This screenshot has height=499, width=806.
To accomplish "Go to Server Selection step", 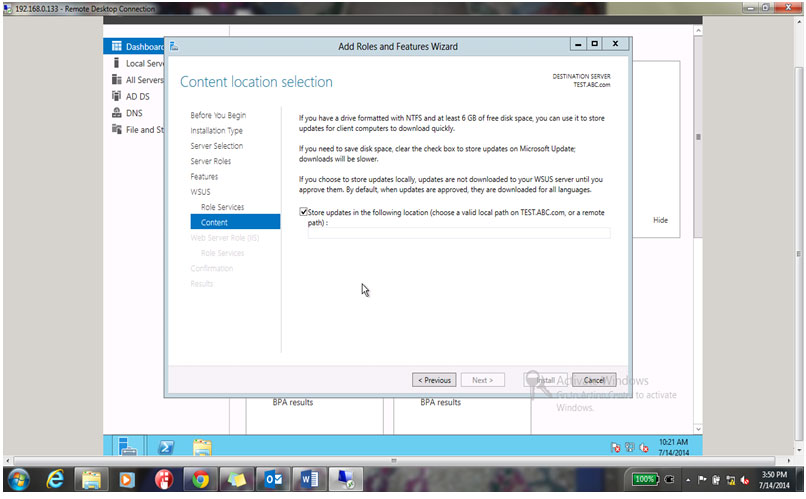I will coord(216,146).
